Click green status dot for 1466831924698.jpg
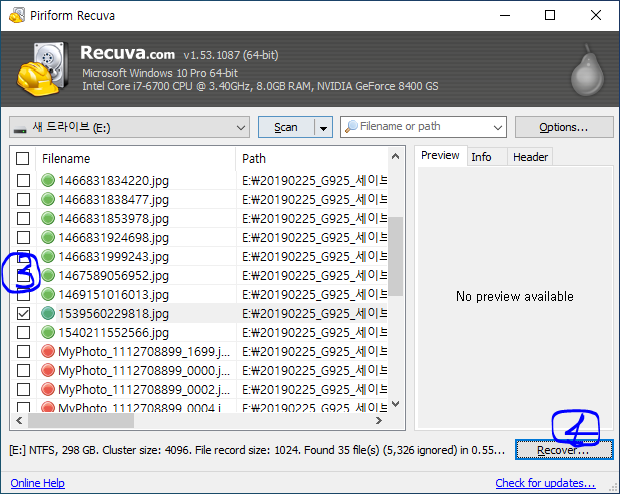The height and width of the screenshot is (494, 620). click(48, 237)
